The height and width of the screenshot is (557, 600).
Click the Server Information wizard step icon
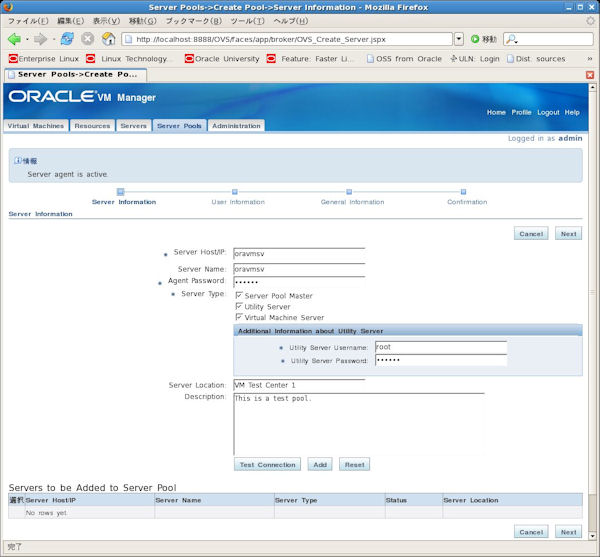(x=121, y=192)
